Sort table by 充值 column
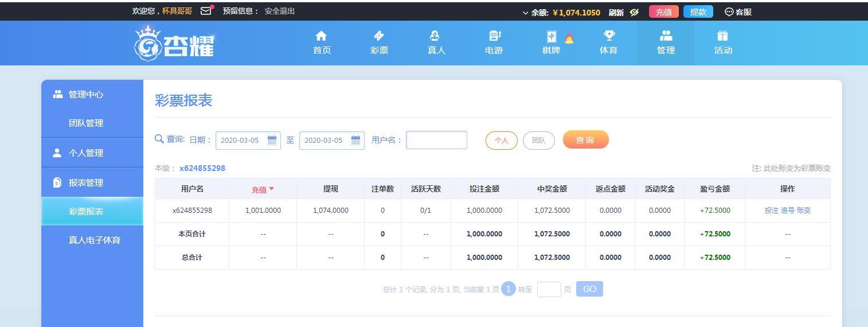 [263, 189]
